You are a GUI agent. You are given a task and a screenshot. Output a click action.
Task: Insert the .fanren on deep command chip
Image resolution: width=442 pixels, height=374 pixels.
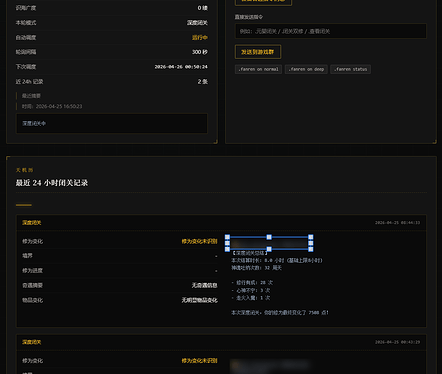(306, 69)
